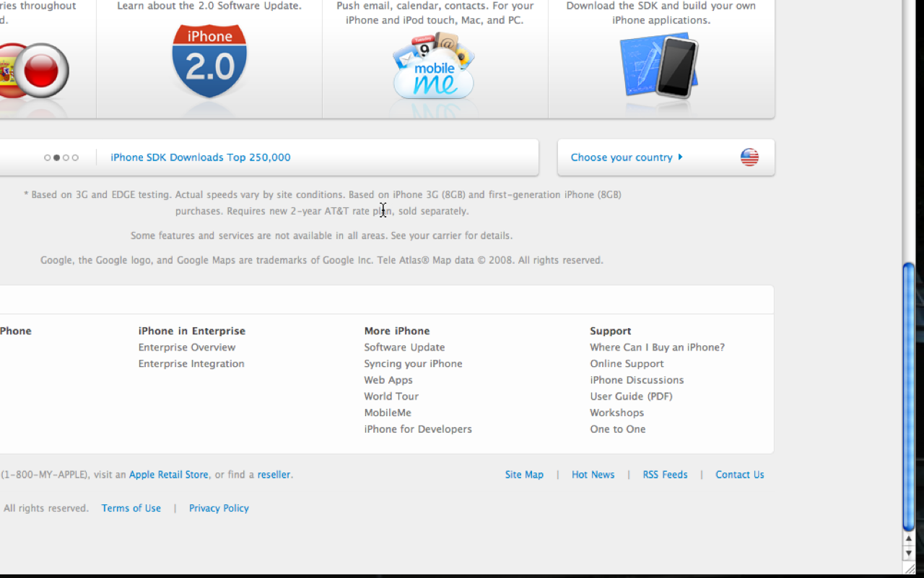This screenshot has width=924, height=578.
Task: Open the World Tour link
Action: (x=391, y=397)
